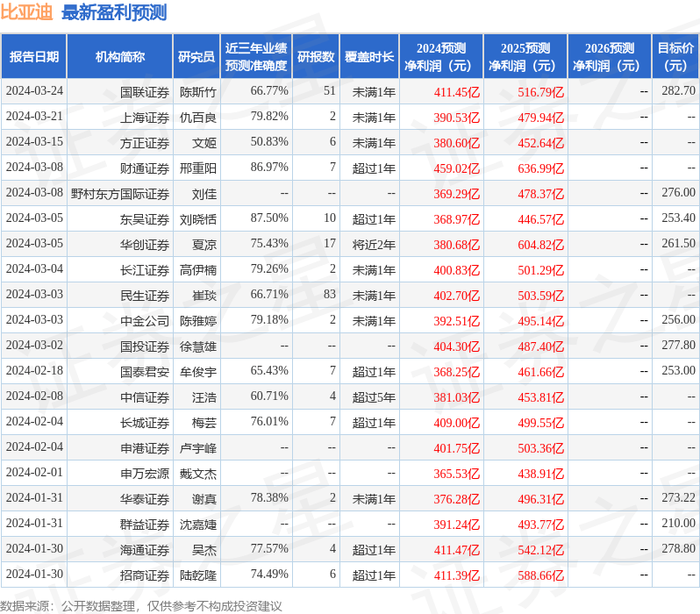Click the 机构简称 column header
Screen dimensions: 700x614
click(x=120, y=57)
